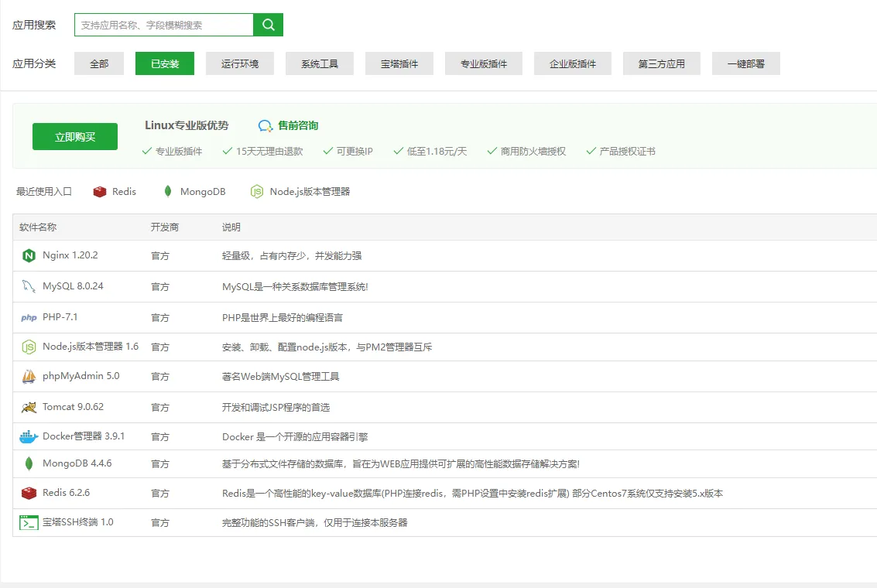877x588 pixels.
Task: Click the 说明 column header
Action: pos(231,227)
